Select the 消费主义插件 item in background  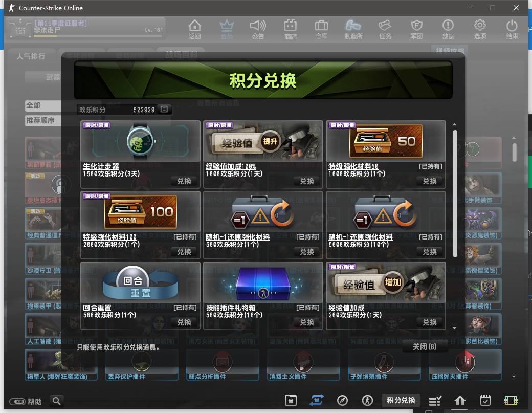[303, 365]
